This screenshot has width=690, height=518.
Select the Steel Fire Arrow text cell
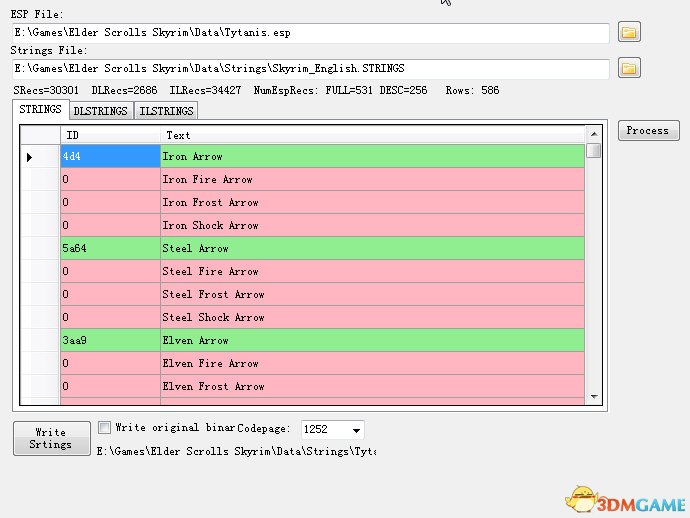(x=373, y=271)
